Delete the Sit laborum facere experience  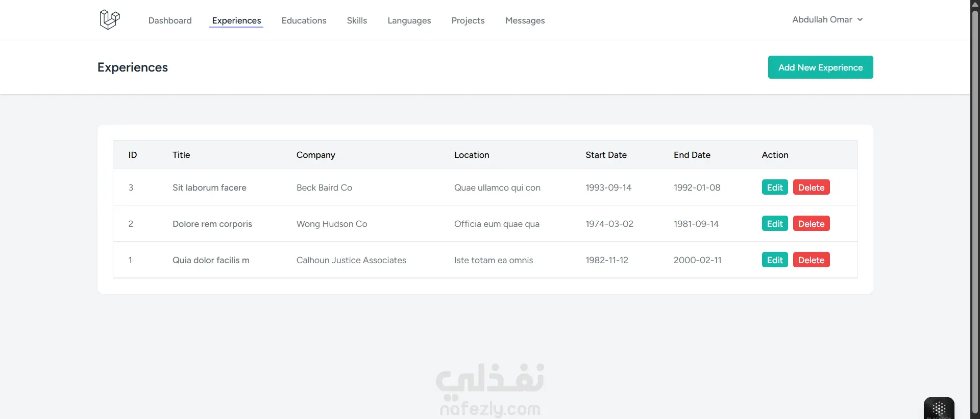point(811,188)
